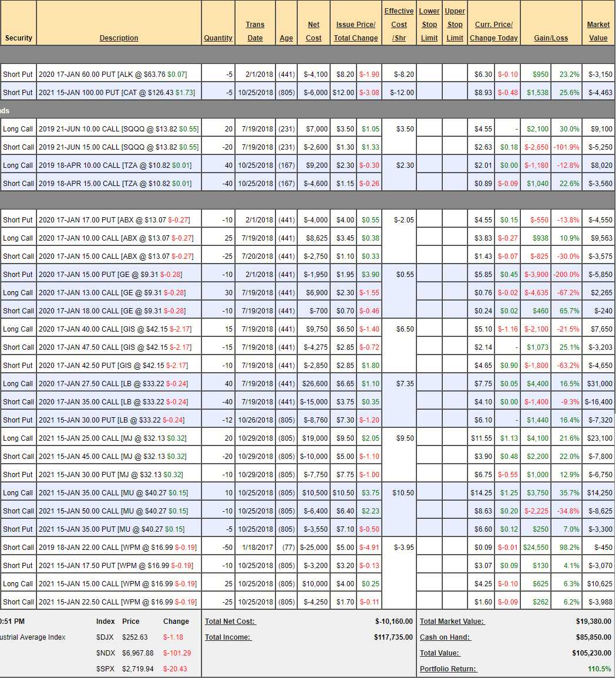Open the Total Net Cost link
The image size is (616, 679).
point(230,621)
